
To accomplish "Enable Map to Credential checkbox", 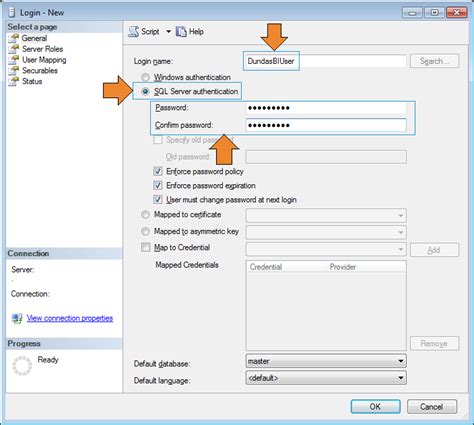I will tap(146, 247).
